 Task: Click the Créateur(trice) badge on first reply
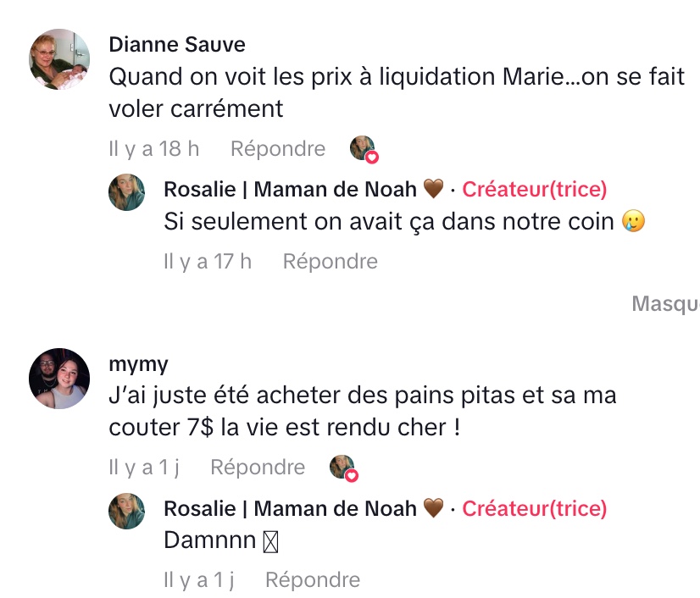pyautogui.click(x=534, y=190)
